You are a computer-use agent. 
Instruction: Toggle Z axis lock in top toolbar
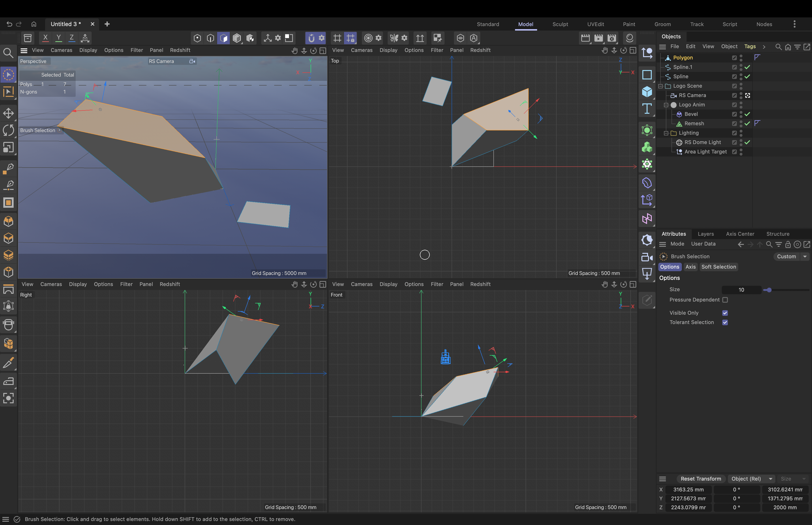[x=72, y=38]
